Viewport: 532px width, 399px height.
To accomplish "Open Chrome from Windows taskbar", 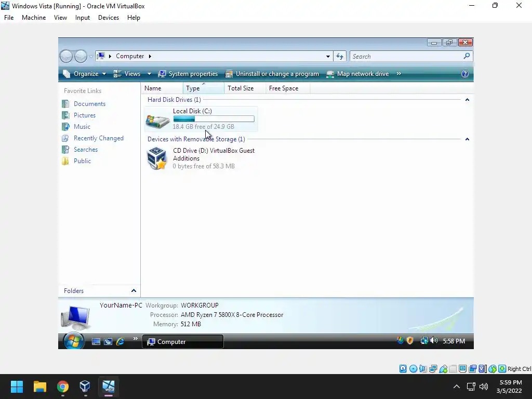I will click(63, 387).
